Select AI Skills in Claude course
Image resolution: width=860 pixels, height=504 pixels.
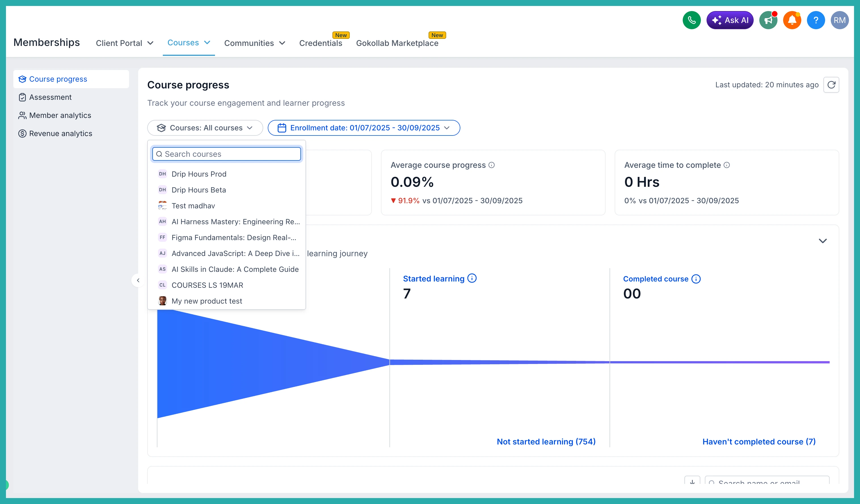point(227,269)
